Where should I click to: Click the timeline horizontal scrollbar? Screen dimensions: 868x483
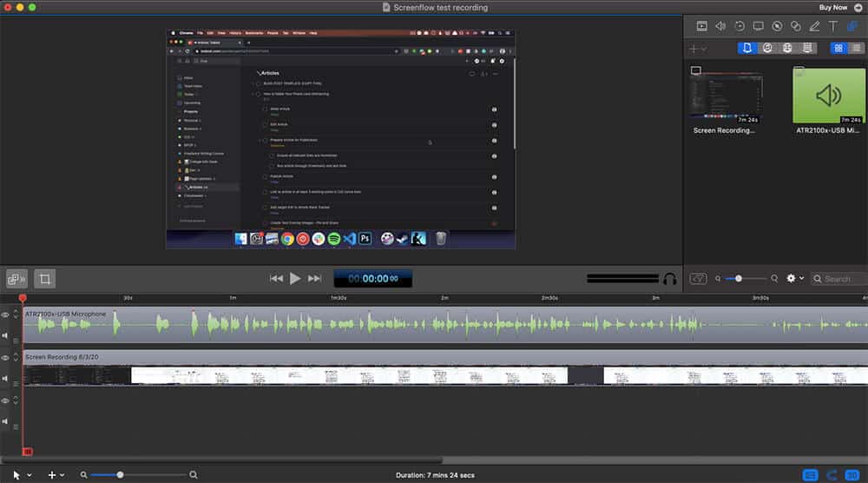[222, 460]
